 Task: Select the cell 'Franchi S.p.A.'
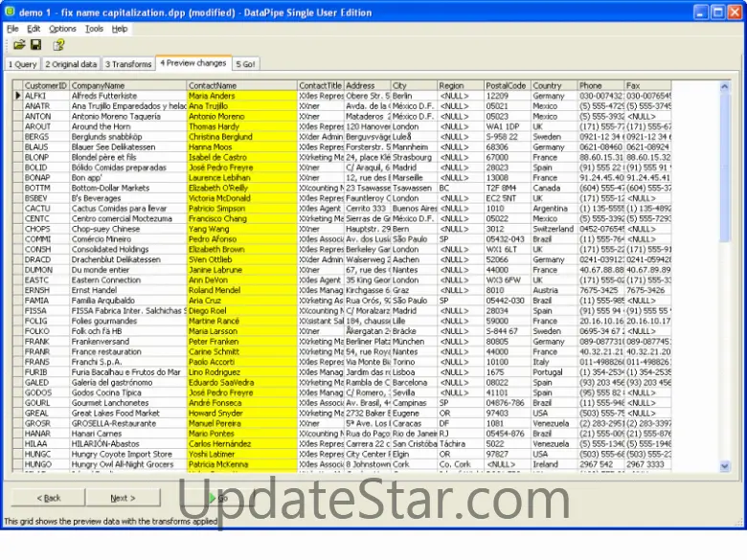[x=127, y=362]
